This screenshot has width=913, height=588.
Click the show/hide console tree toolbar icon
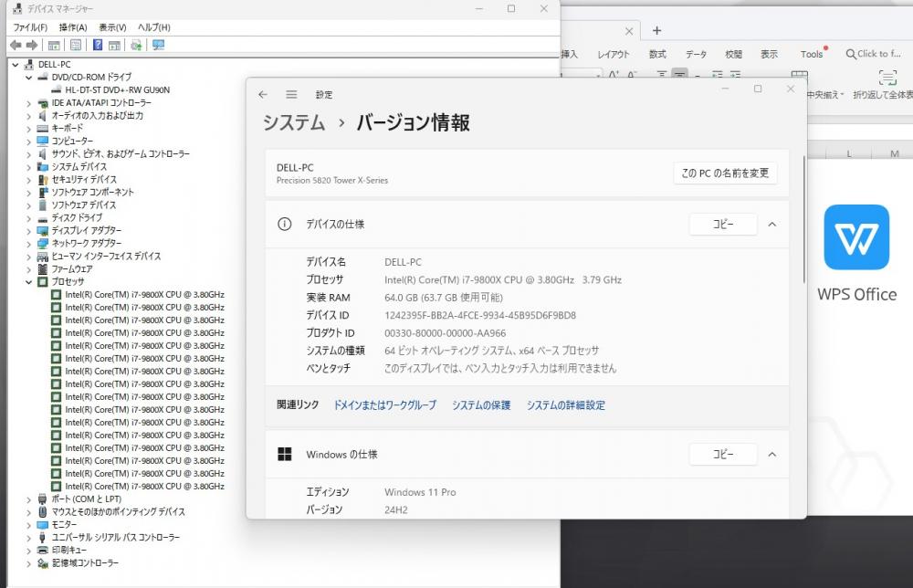coord(54,45)
